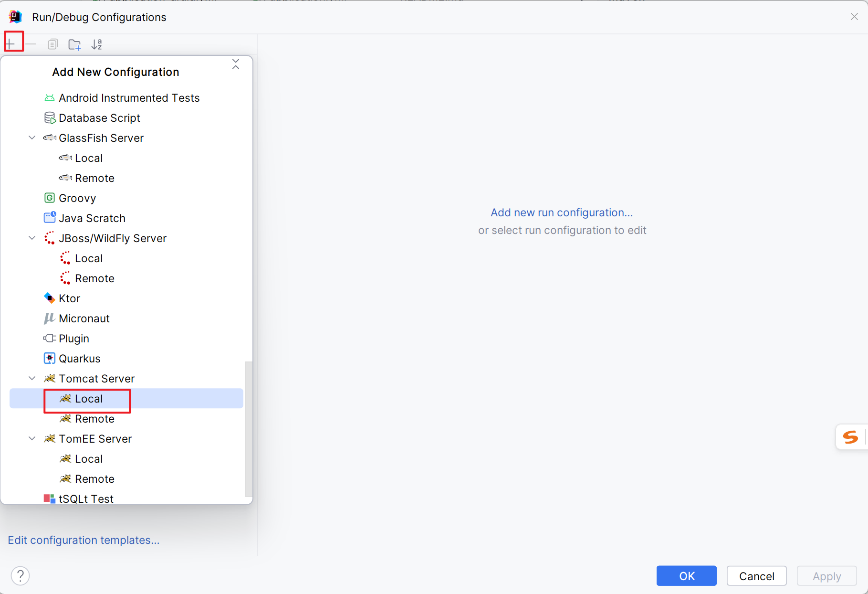Select Ktor configuration type

pyautogui.click(x=126, y=298)
